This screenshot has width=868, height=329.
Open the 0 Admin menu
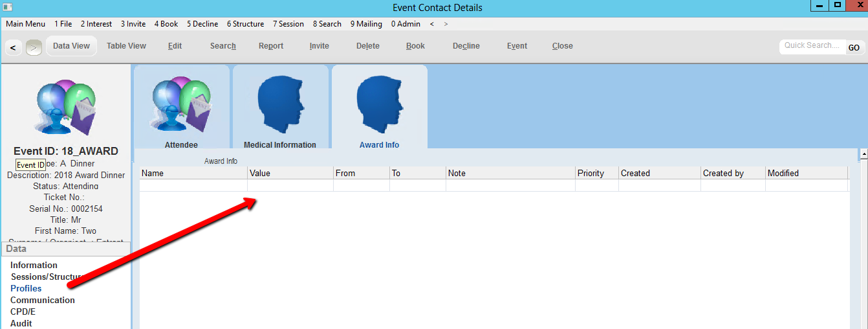click(x=406, y=24)
